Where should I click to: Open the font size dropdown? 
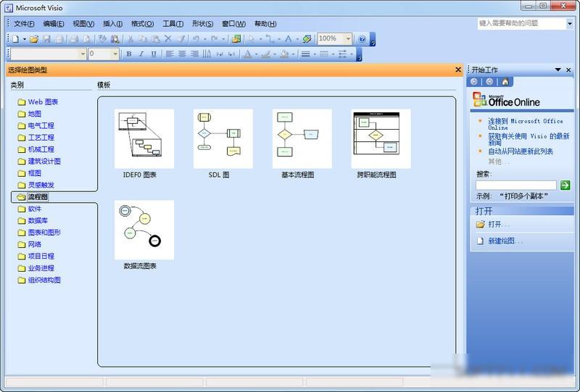(115, 54)
